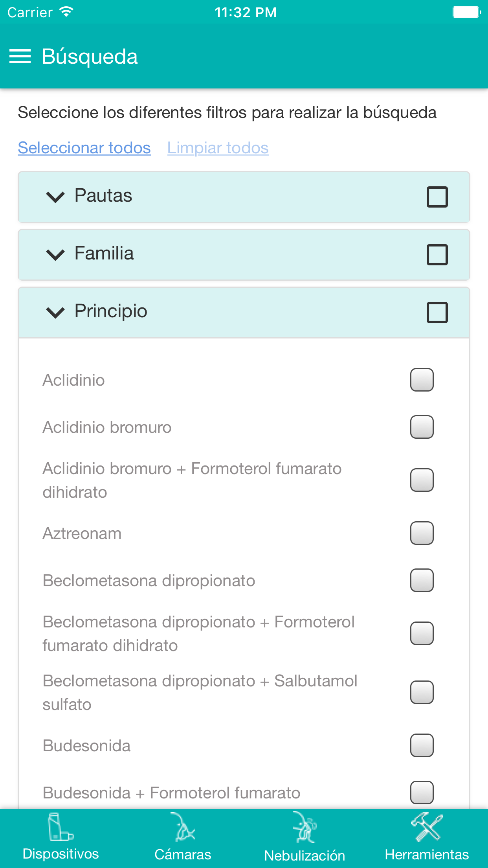Expand the Pautas section chevron
Image resolution: width=488 pixels, height=868 pixels.
point(55,197)
